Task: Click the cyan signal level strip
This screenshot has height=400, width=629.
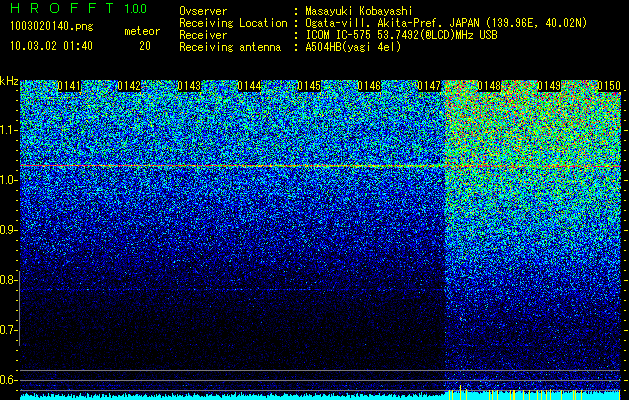Action: pos(320,396)
